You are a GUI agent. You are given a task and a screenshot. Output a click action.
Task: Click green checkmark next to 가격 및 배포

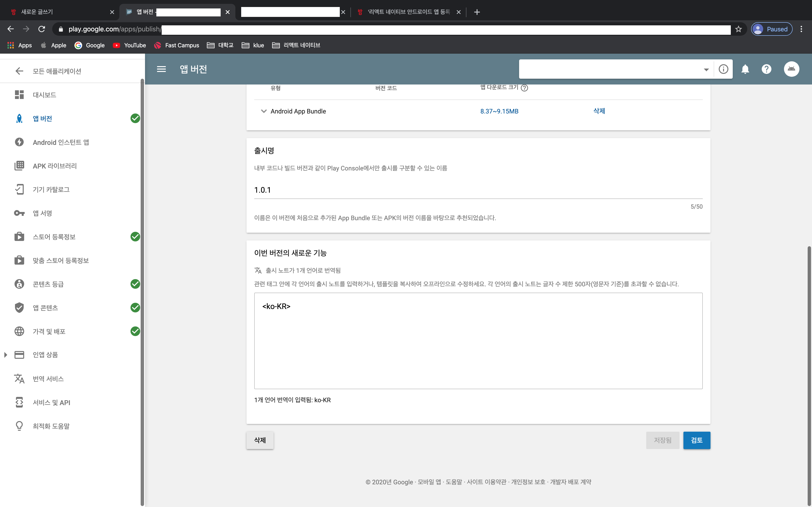tap(135, 331)
